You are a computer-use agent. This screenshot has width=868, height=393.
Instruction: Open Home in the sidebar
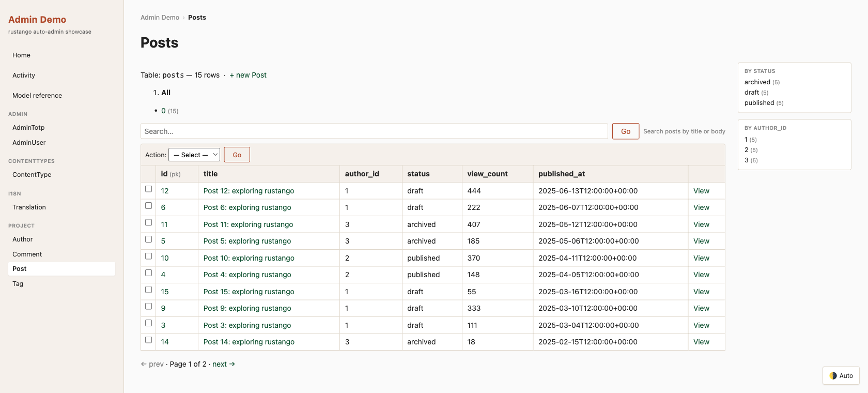[x=61, y=55]
